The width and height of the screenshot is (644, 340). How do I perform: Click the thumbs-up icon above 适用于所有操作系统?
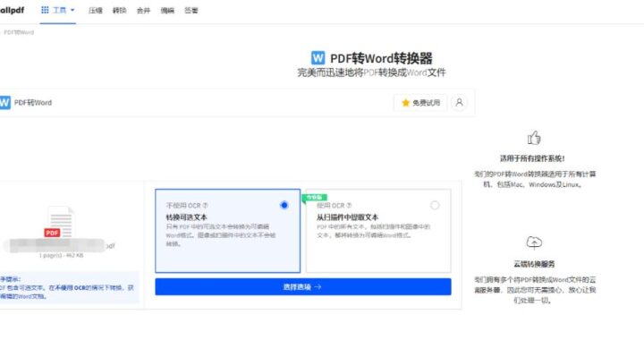pos(534,138)
